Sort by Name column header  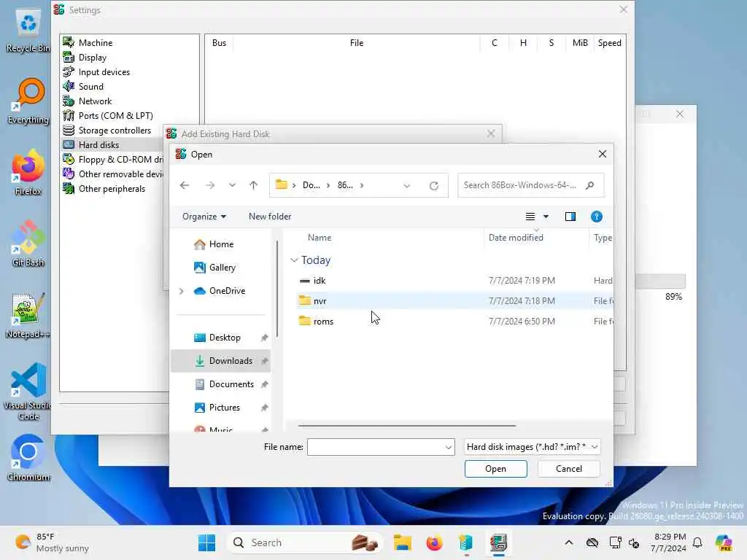tap(320, 238)
